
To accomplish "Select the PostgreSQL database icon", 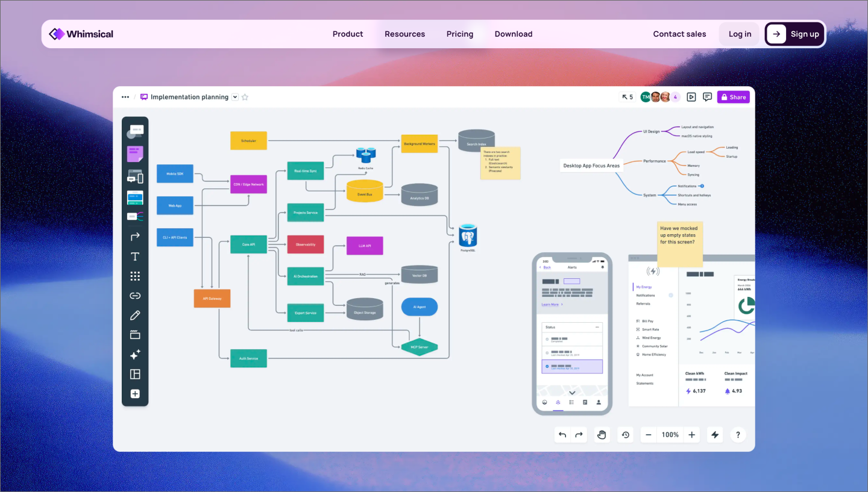I will tap(468, 236).
